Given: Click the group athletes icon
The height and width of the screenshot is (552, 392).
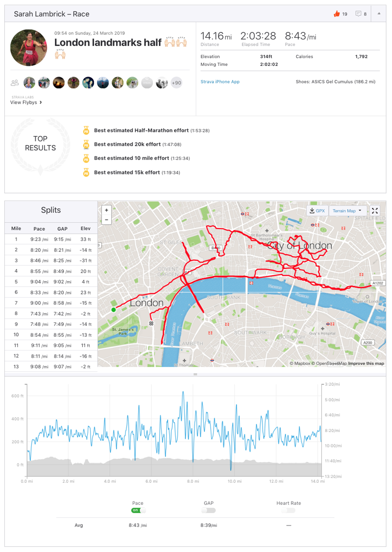Looking at the screenshot, I should pos(15,83).
